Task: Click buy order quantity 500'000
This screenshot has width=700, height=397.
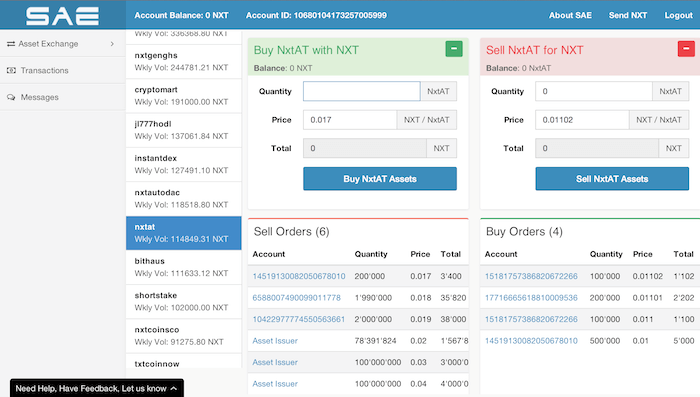Action: click(x=604, y=341)
